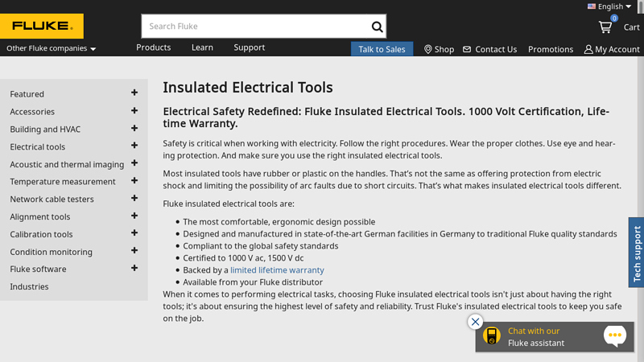
Task: Open the Support menu
Action: (250, 47)
